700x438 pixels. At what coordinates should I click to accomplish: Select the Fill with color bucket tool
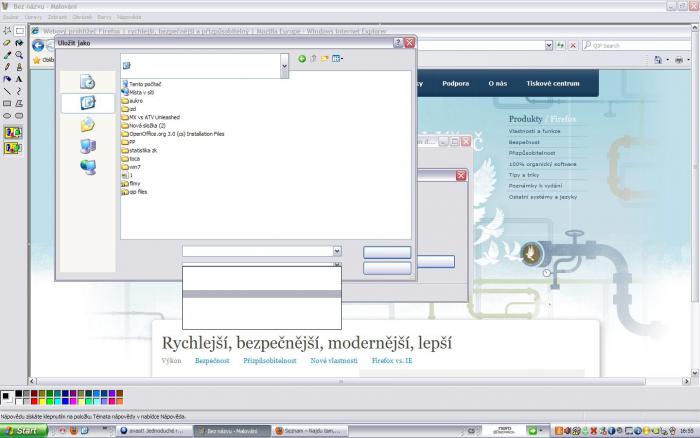click(19, 43)
